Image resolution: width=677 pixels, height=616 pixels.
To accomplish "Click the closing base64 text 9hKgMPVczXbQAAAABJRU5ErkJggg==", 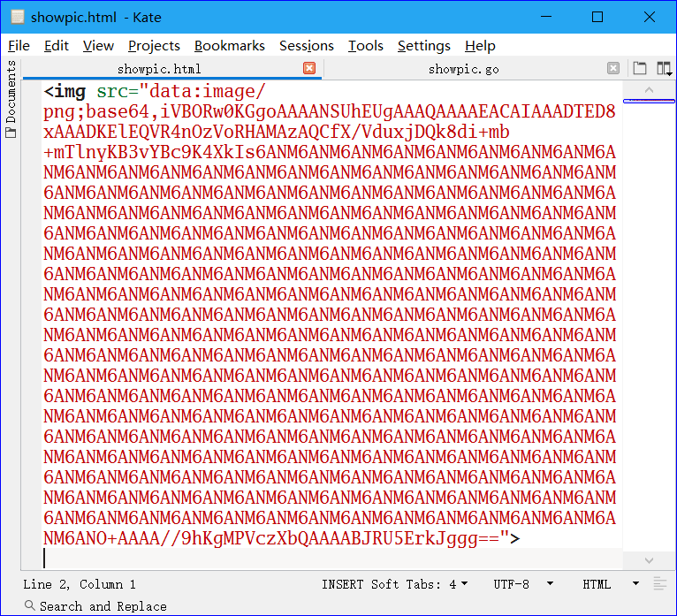I will [339, 538].
